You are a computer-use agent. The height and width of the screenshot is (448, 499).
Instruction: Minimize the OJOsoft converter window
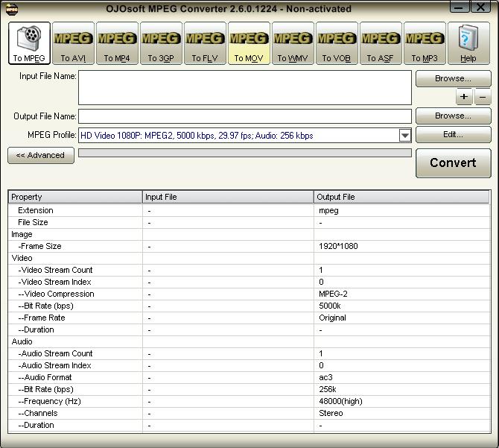coord(460,7)
